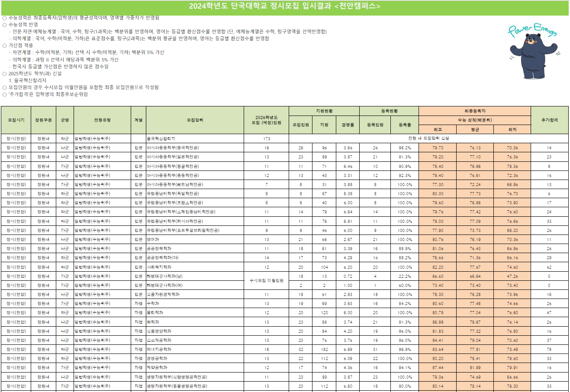The height and width of the screenshot is (392, 570).
Task: Select the 모집시기 column header
Action: 16,120
